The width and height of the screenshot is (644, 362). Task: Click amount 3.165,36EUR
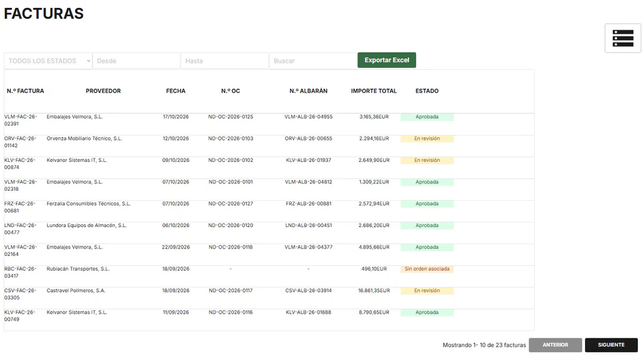(x=374, y=117)
